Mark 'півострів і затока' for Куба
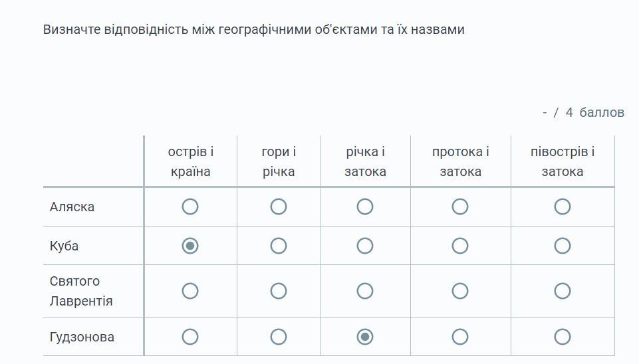 point(563,246)
